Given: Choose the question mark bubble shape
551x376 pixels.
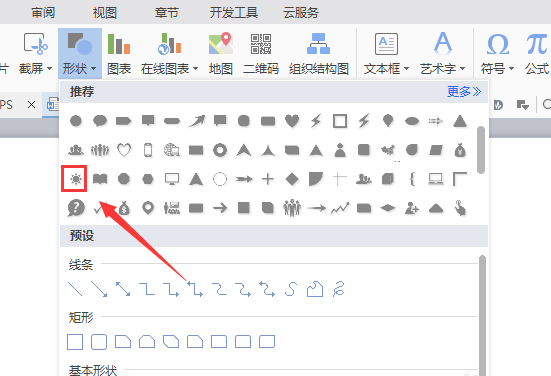Looking at the screenshot, I should click(76, 208).
